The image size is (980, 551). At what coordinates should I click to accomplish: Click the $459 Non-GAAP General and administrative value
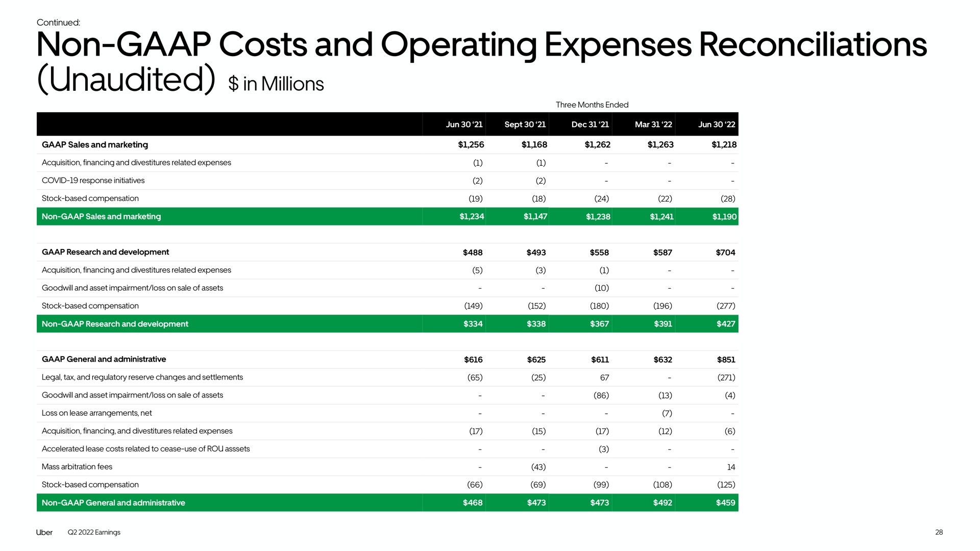[726, 503]
